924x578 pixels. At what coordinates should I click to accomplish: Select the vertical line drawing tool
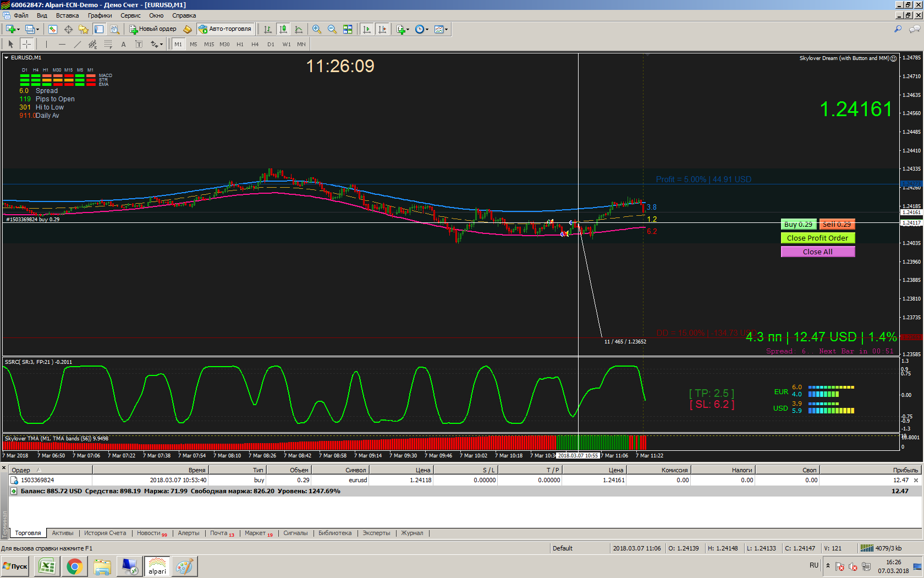46,44
